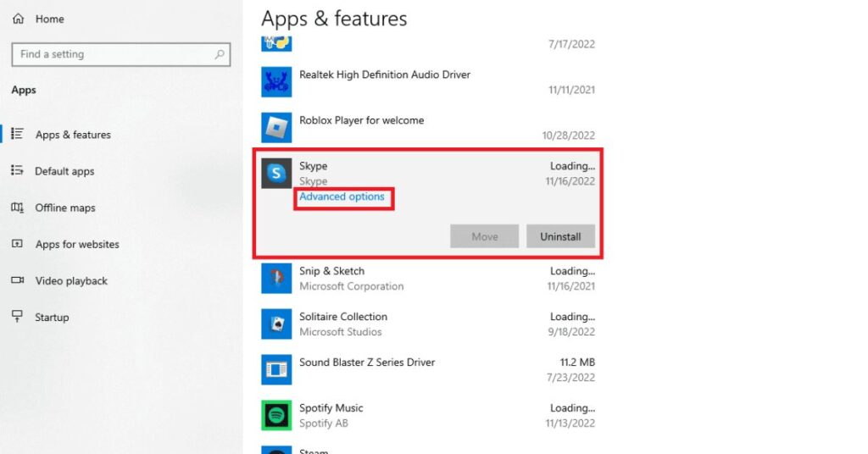Click the Apps for websites sidebar icon
Viewport: 868px width, 454px height.
pos(17,244)
